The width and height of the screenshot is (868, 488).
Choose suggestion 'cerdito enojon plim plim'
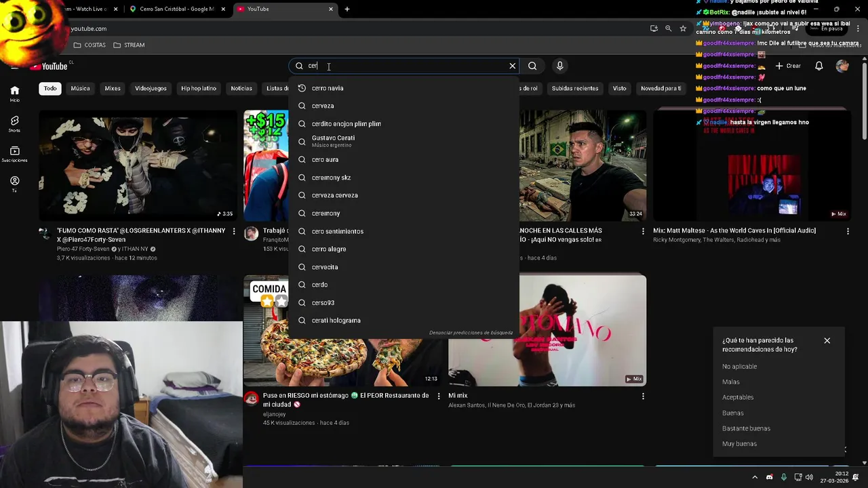point(403,124)
